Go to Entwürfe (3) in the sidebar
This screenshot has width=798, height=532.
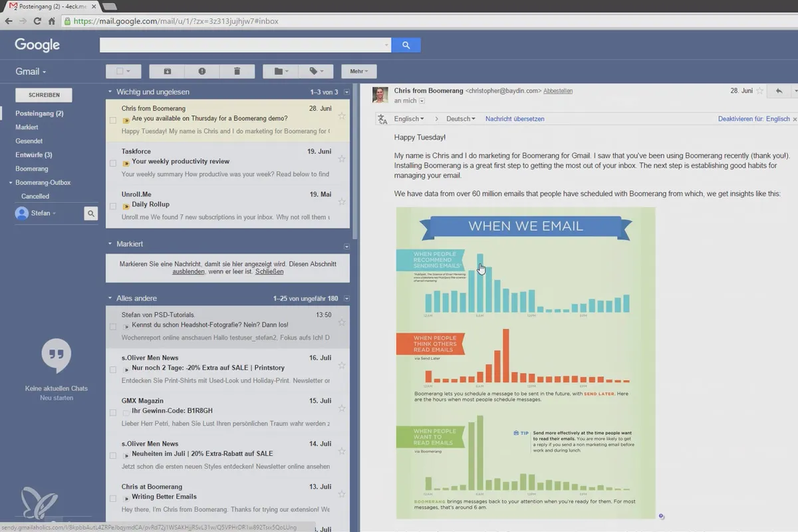tap(34, 155)
